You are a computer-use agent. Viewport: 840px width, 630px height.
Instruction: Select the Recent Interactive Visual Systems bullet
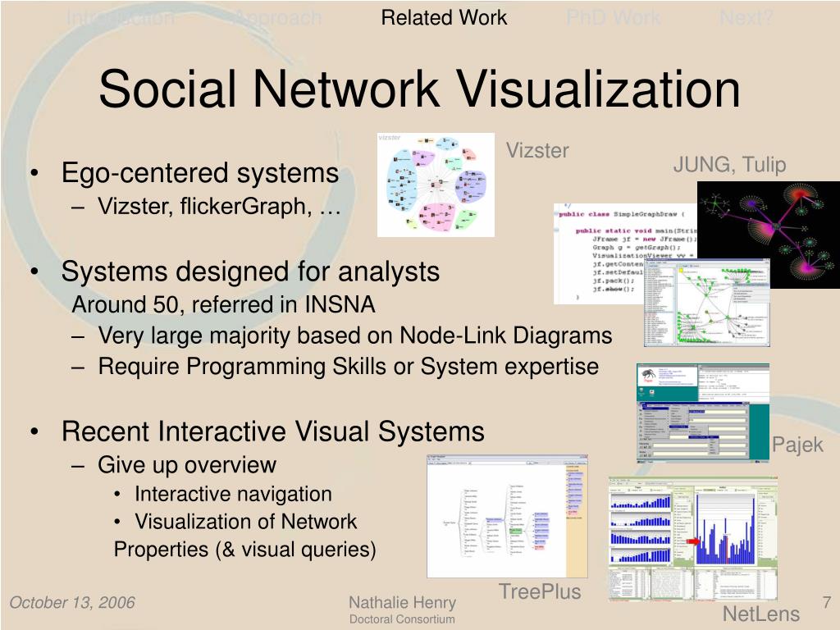272,431
